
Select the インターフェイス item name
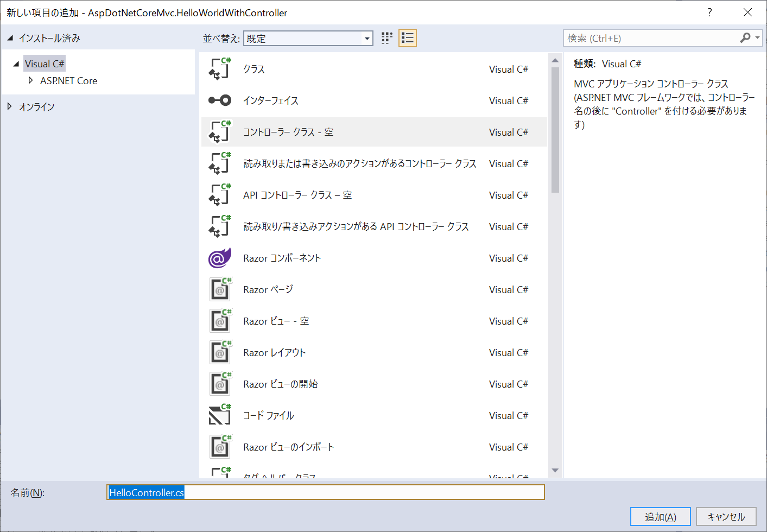point(271,100)
